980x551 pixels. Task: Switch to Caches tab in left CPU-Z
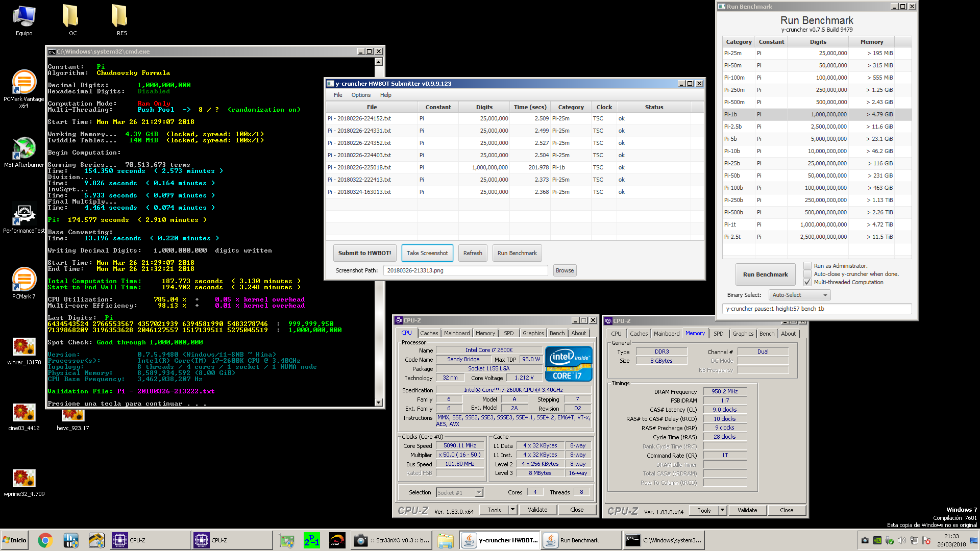pos(429,333)
